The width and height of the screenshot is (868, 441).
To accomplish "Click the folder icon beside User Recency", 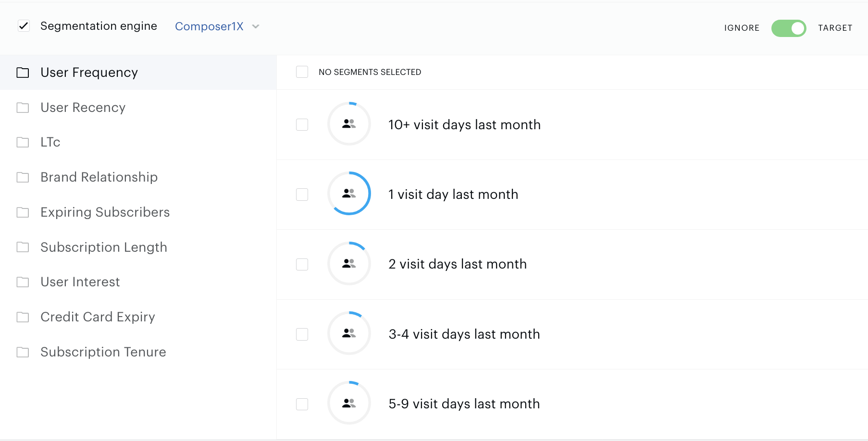I will click(23, 108).
